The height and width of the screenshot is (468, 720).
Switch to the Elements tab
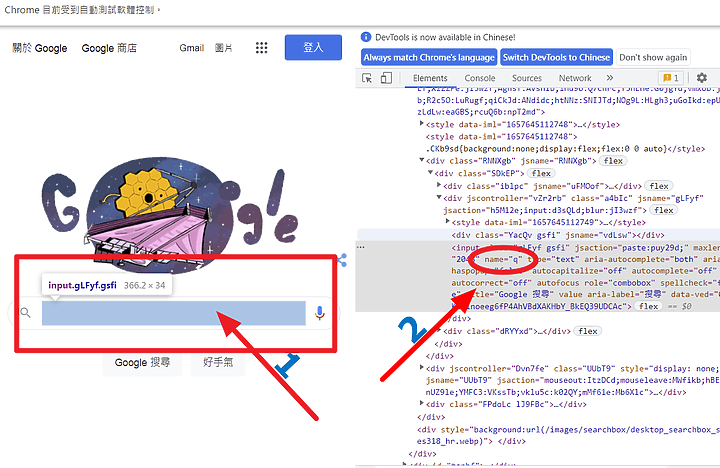coord(430,78)
